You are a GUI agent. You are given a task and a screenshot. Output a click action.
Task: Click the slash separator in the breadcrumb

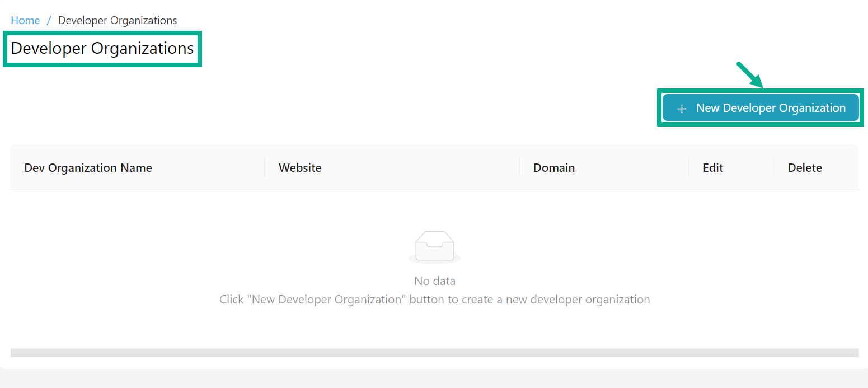tap(49, 21)
